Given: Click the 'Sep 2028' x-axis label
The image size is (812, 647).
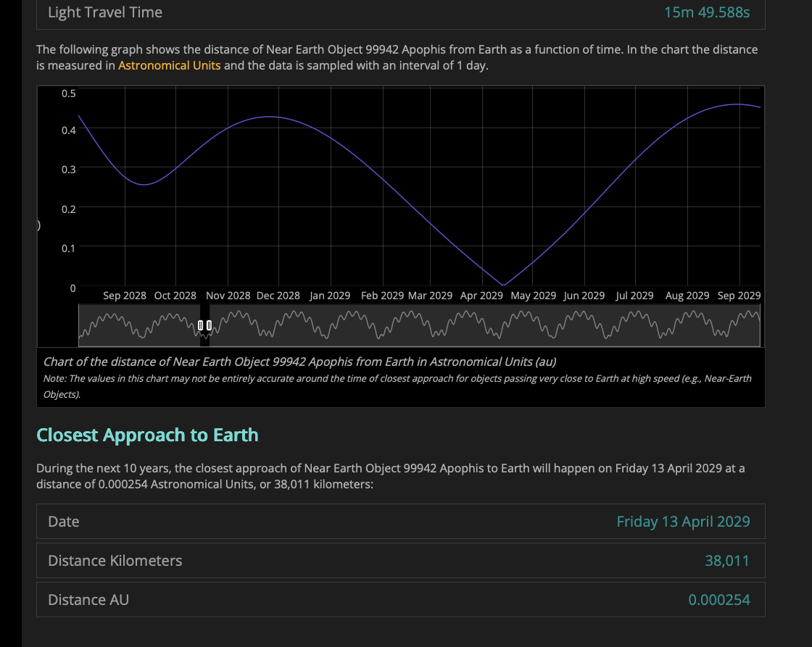Looking at the screenshot, I should tap(125, 296).
